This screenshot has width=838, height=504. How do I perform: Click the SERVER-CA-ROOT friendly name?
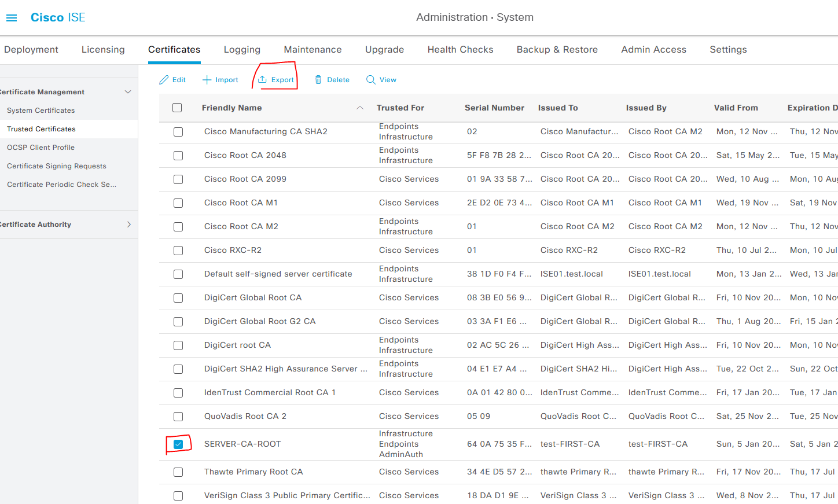(242, 444)
